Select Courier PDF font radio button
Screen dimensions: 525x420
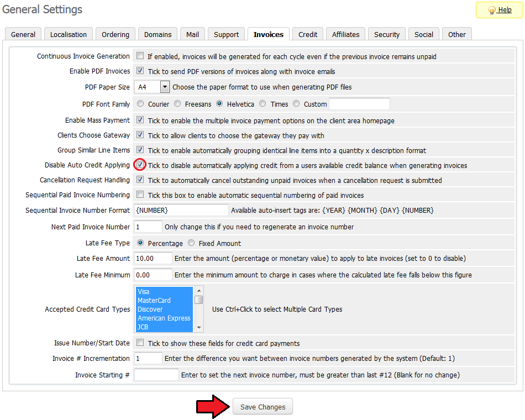click(140, 103)
